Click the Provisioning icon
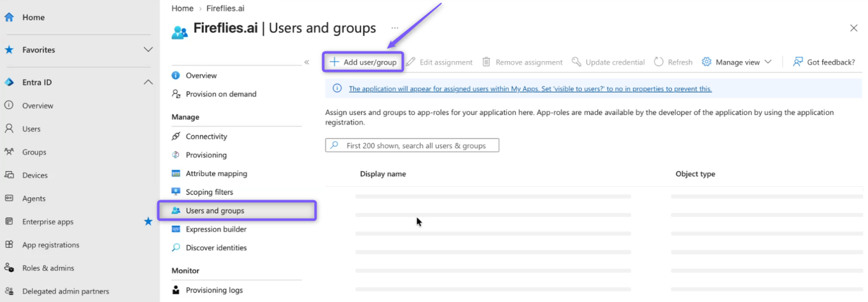Screen dimensions: 868x302 (176, 154)
